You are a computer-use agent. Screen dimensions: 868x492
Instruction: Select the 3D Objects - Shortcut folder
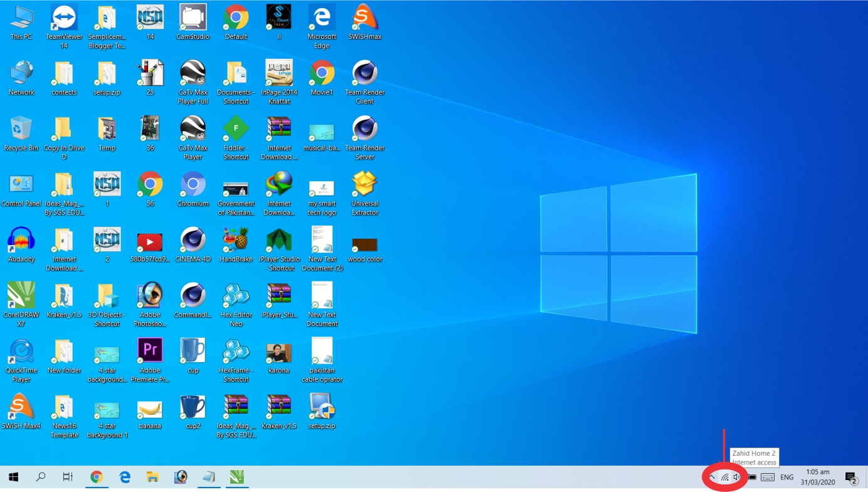[x=107, y=305]
